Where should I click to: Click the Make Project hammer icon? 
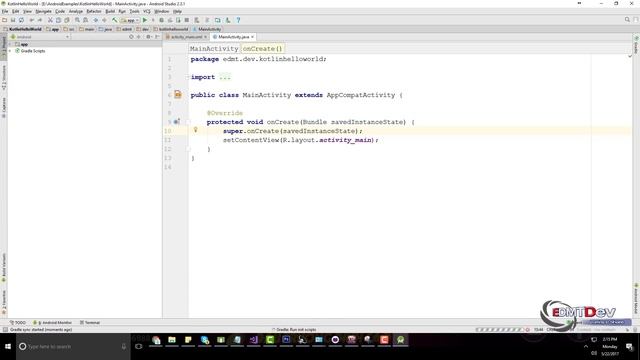(115, 20)
